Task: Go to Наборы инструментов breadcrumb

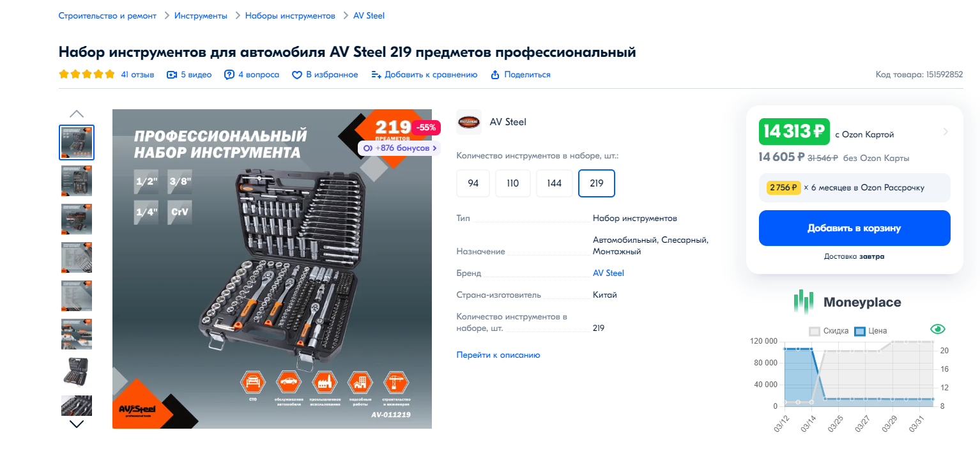Action: point(290,15)
